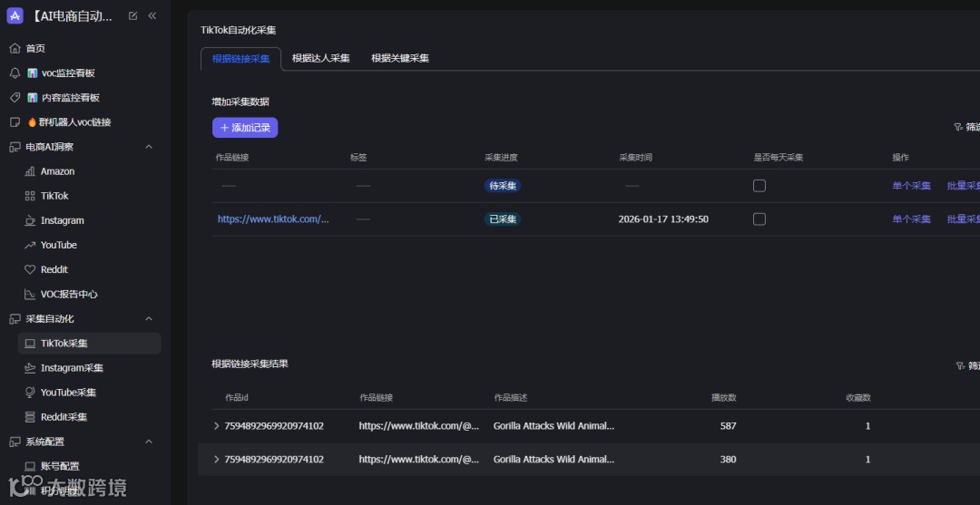Click the globe icon beside YouTube采集
Screen dimensions: 980x505
pyautogui.click(x=30, y=393)
